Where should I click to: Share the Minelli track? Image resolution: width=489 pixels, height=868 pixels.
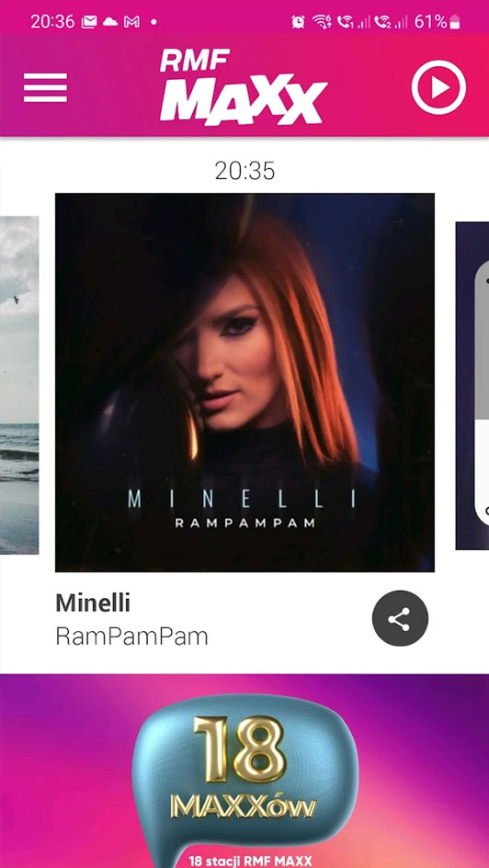point(400,618)
